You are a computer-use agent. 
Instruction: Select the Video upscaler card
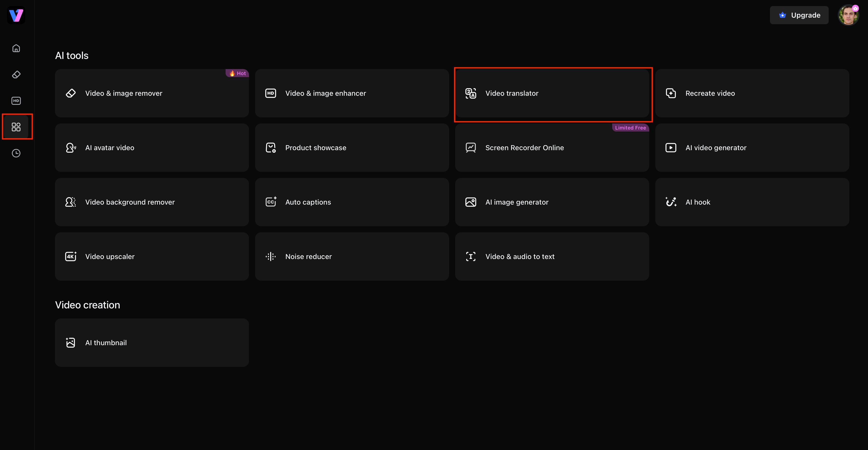[x=152, y=257]
